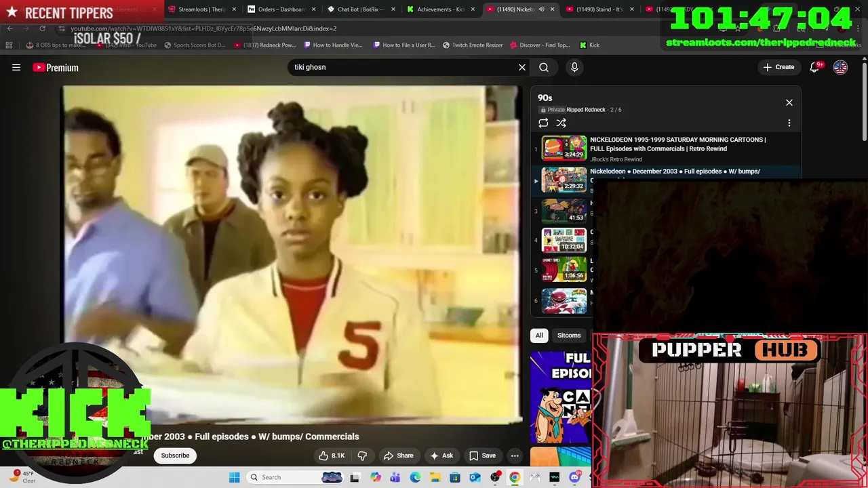Mute audio on the Nickelodeon tab

point(541,9)
